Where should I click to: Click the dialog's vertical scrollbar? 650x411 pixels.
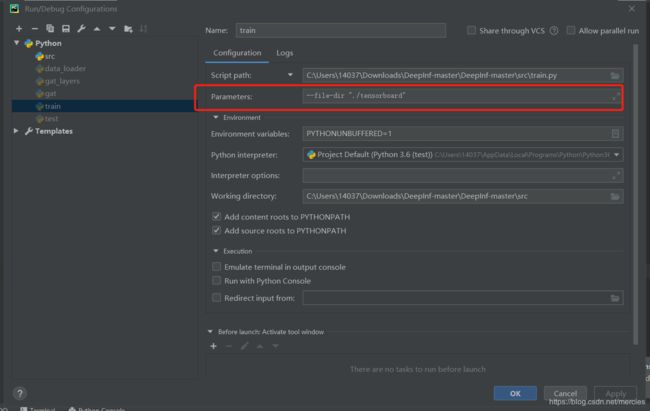tap(635, 195)
